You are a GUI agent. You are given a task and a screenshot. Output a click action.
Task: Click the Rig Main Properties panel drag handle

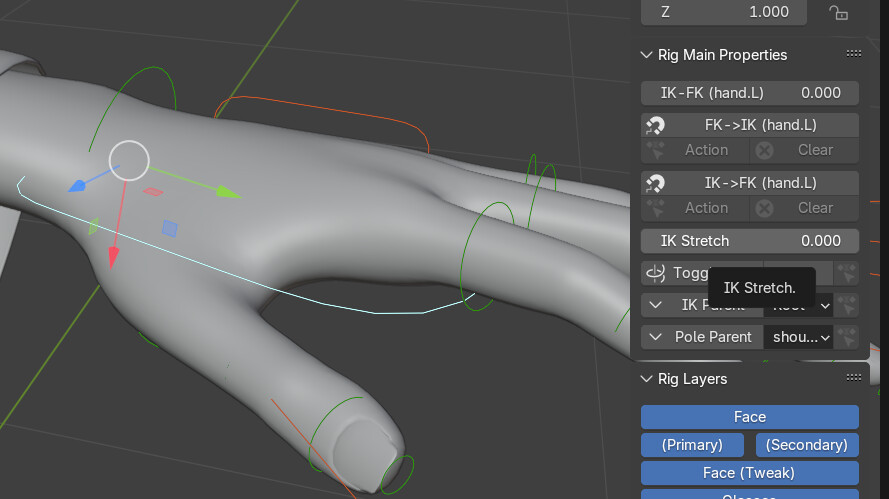click(x=853, y=54)
